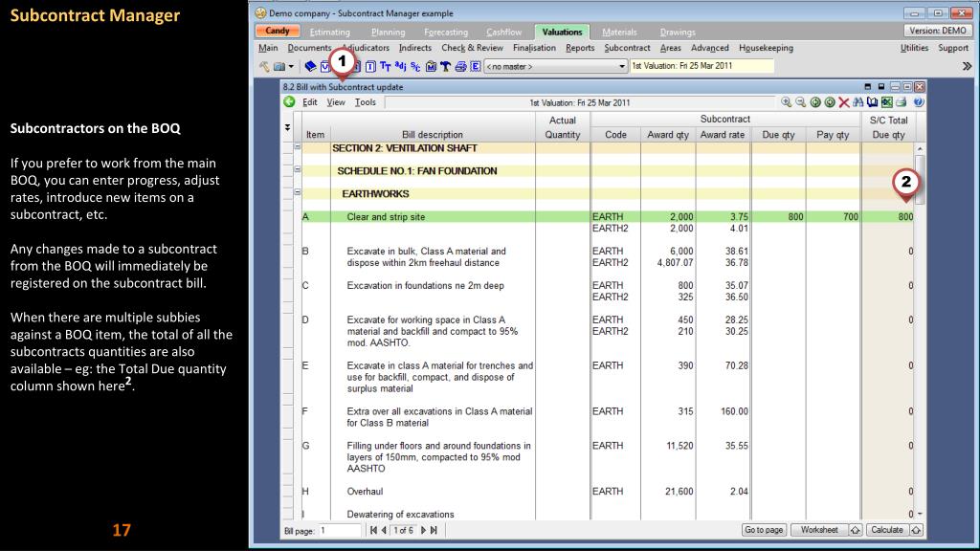Open the '<no master>' dropdown
This screenshot has height=551, width=980.
(x=556, y=66)
